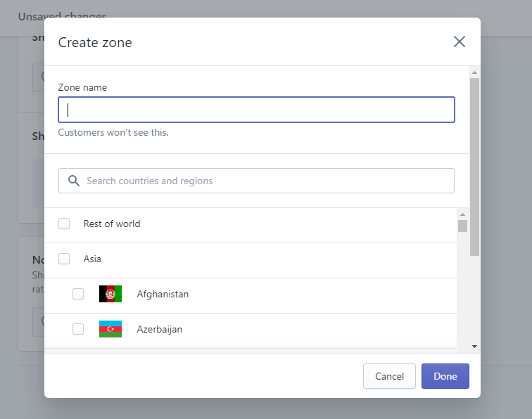Select the Afghanistan country label

point(163,294)
